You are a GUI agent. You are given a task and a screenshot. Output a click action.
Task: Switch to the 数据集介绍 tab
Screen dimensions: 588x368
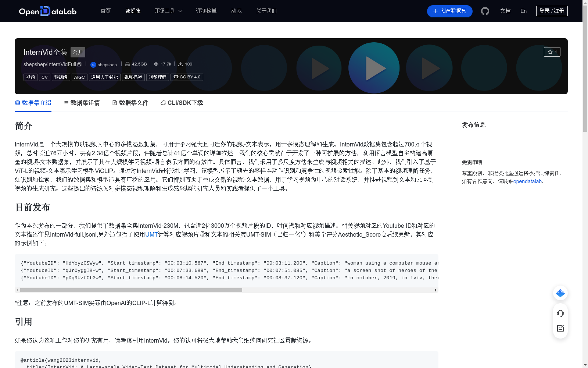pos(33,103)
